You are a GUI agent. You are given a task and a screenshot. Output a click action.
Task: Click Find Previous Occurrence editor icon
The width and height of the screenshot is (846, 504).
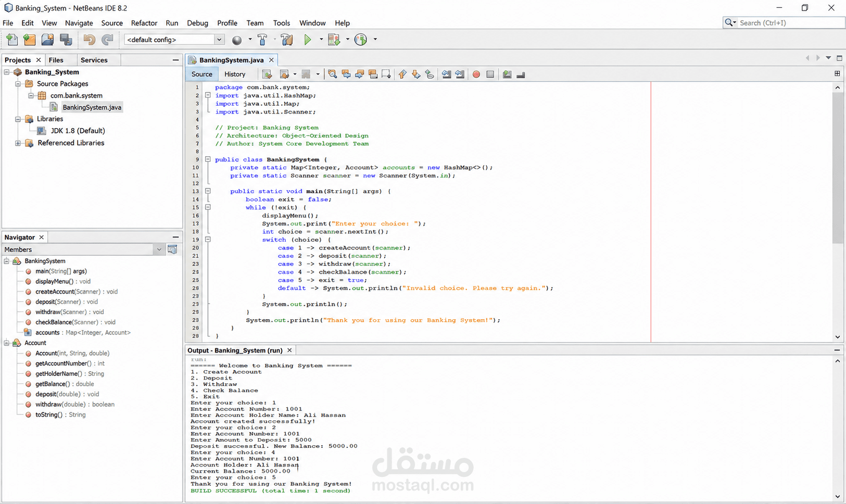click(346, 74)
